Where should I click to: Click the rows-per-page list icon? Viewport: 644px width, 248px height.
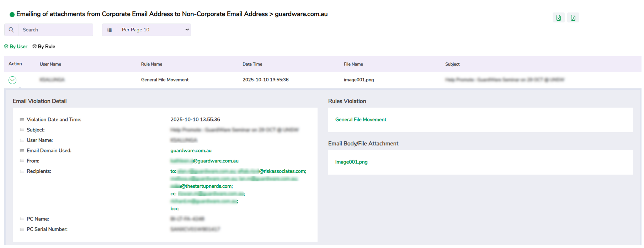point(109,30)
